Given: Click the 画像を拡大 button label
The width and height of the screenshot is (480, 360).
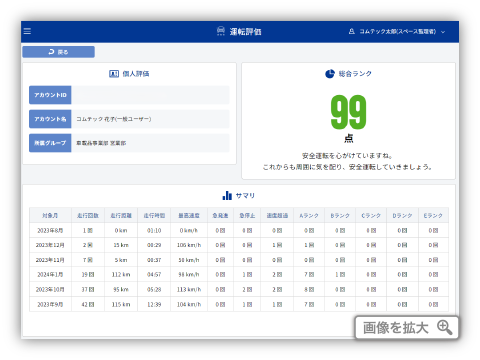Looking at the screenshot, I should (x=395, y=328).
